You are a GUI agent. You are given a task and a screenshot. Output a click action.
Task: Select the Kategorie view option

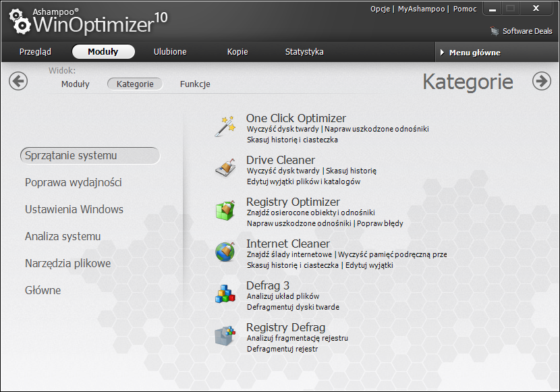[135, 84]
